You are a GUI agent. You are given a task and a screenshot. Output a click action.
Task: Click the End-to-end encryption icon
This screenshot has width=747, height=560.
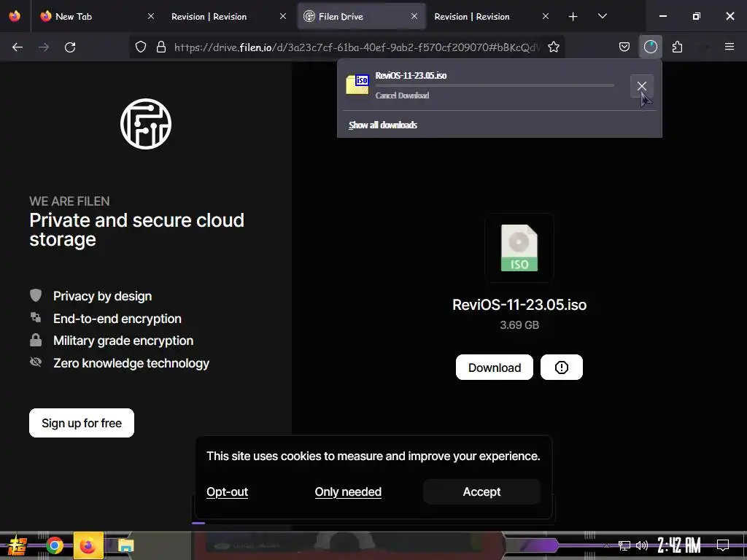tap(36, 318)
